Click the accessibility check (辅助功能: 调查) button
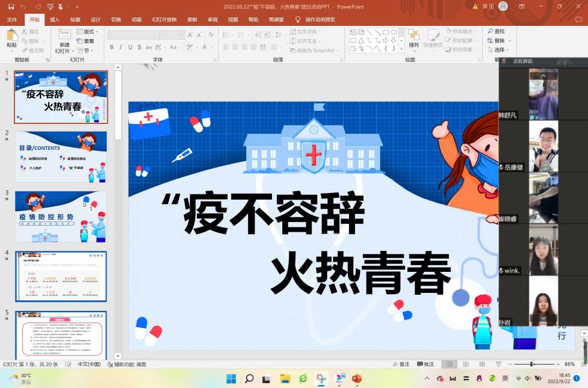 127,364
